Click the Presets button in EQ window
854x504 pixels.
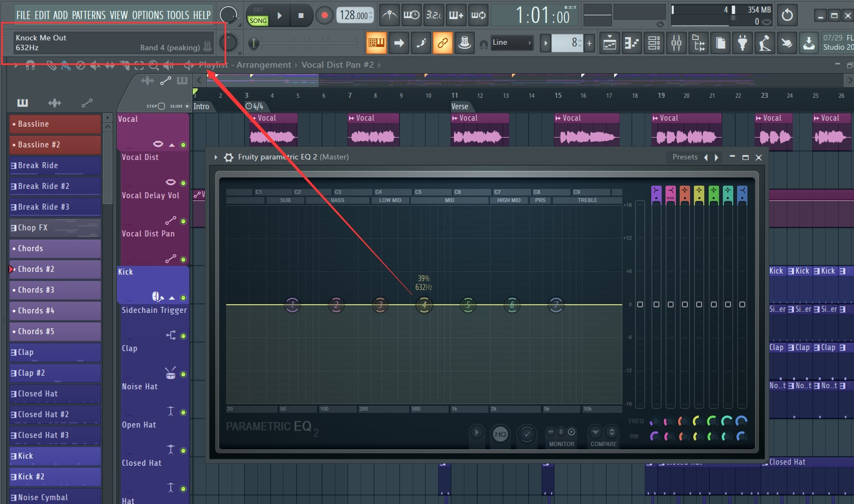pyautogui.click(x=685, y=157)
